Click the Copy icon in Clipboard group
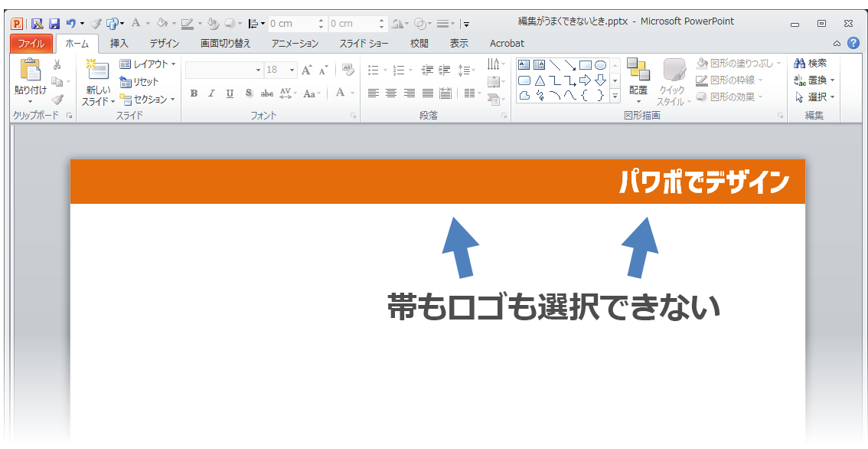 (57, 81)
